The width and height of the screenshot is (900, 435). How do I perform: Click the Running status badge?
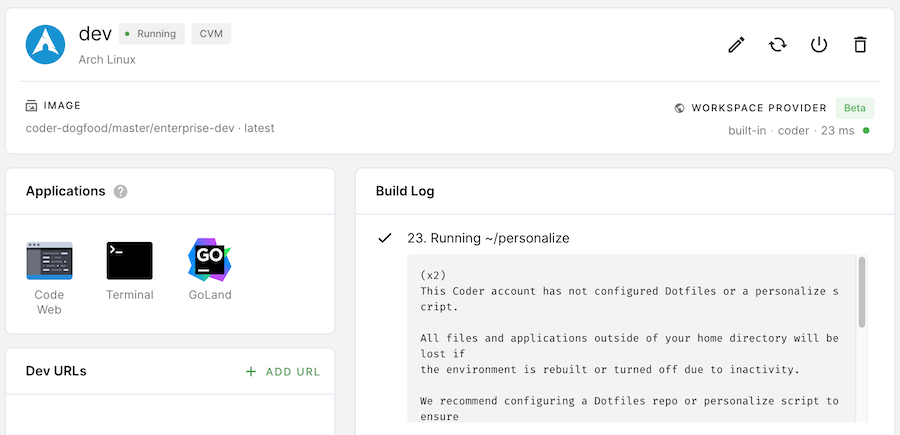151,34
